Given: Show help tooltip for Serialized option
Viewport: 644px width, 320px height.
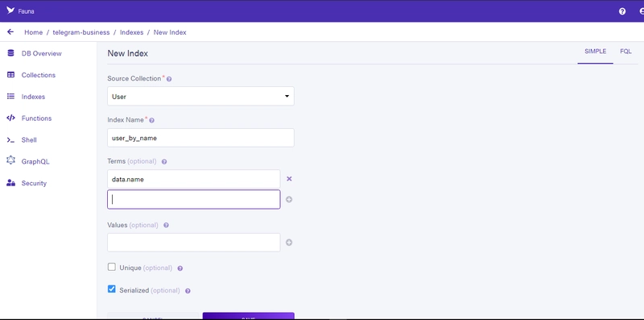Looking at the screenshot, I should (x=188, y=291).
